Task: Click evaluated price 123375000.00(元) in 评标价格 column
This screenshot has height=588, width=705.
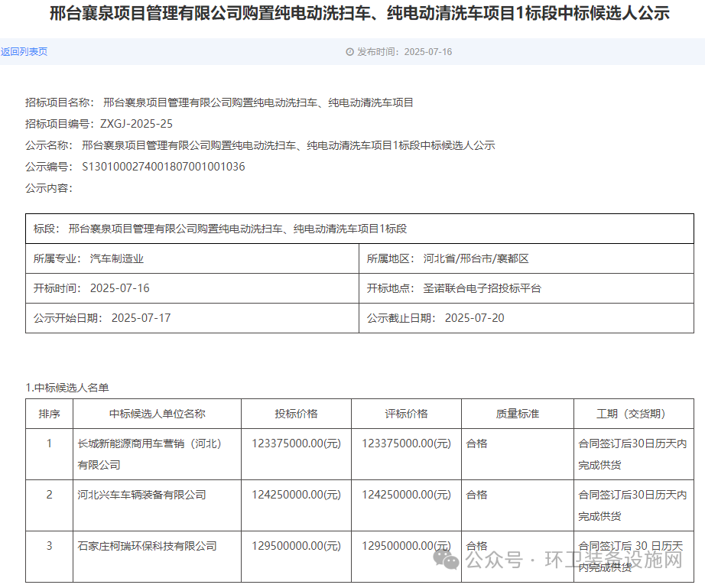Action: click(x=407, y=443)
